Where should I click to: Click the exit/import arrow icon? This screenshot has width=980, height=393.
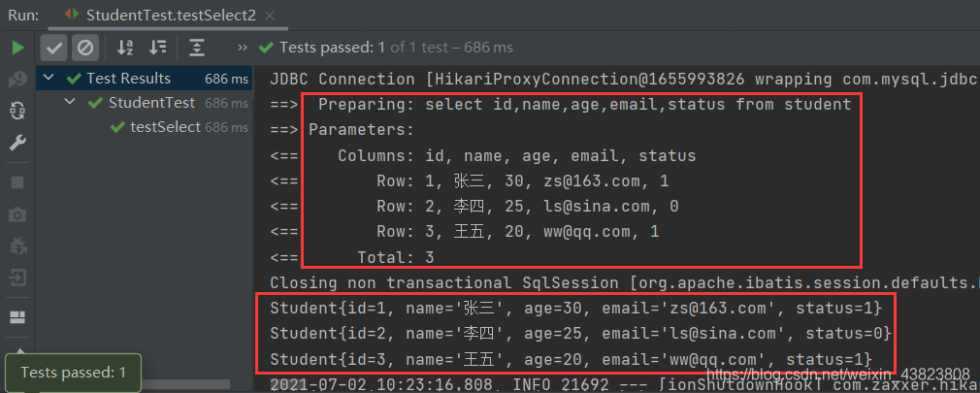click(x=17, y=277)
